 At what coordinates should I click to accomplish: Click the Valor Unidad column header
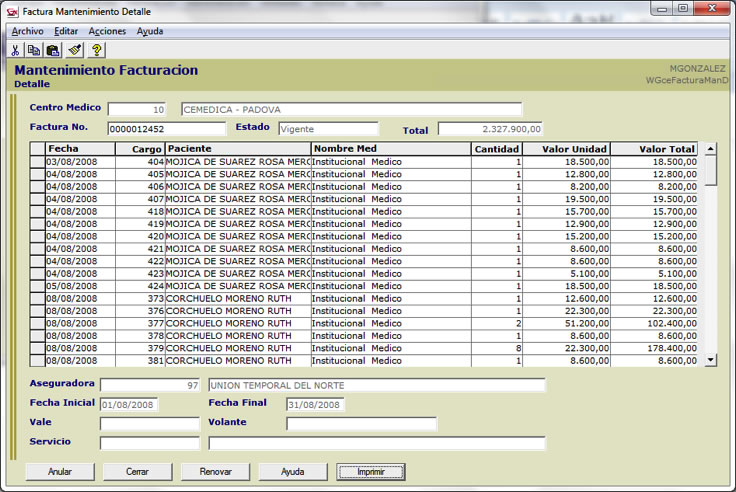tap(566, 149)
